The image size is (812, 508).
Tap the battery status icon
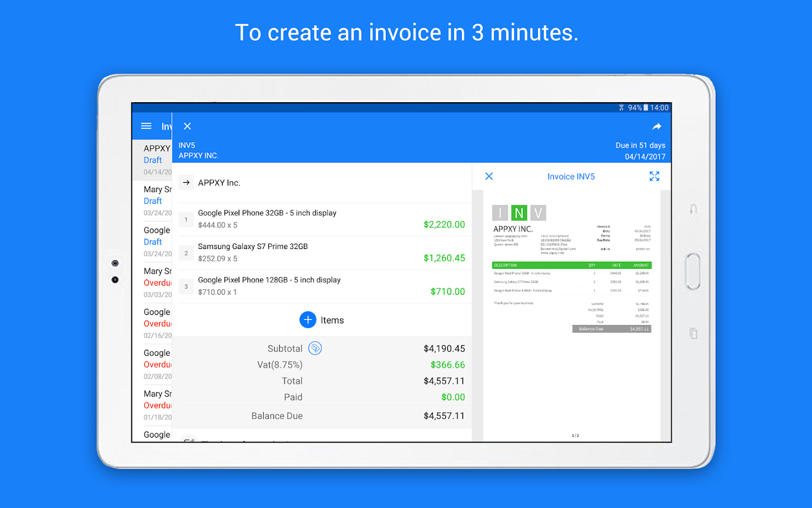646,107
